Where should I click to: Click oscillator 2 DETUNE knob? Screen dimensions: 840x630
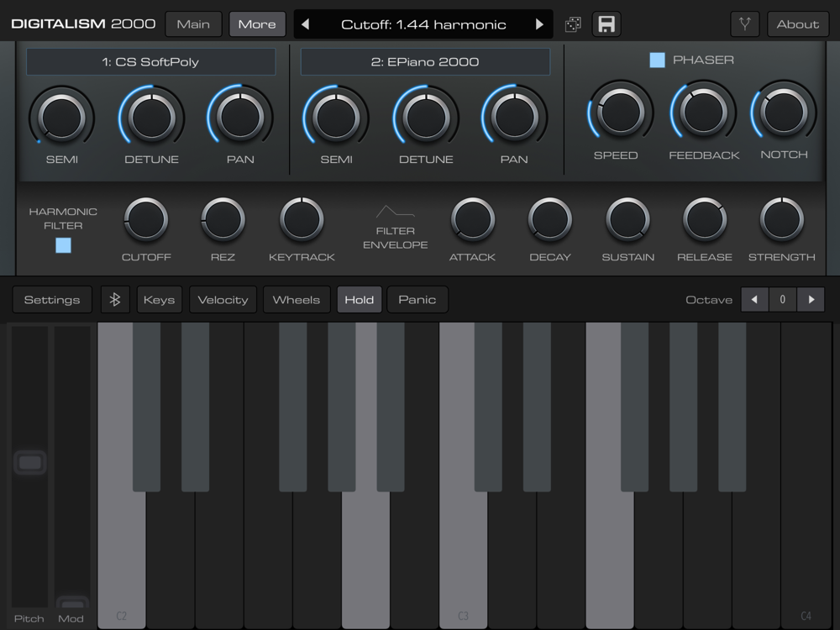426,117
